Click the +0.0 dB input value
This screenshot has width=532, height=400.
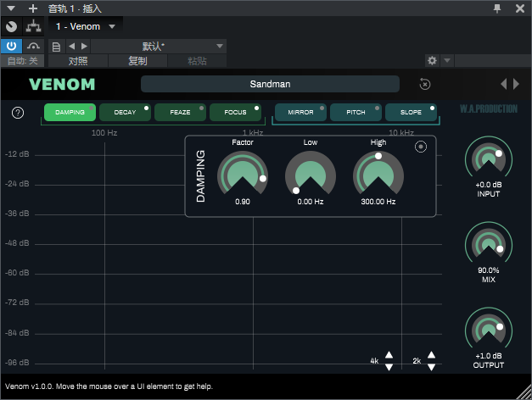(489, 185)
